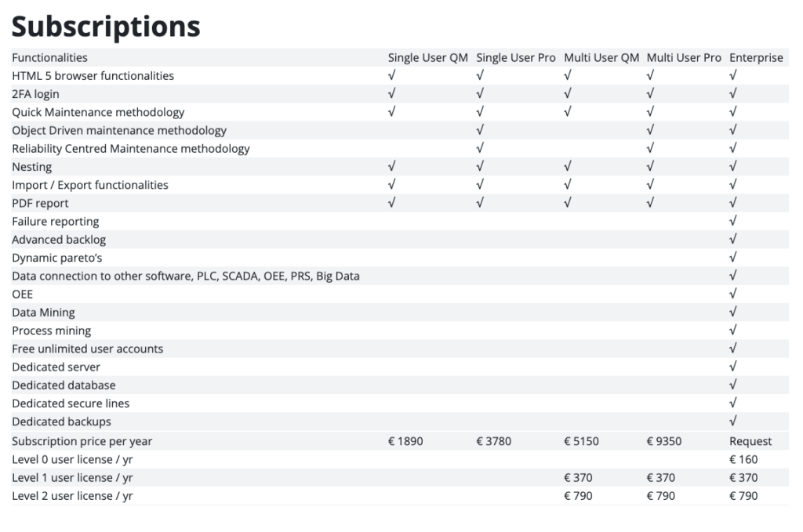Click the € 160 Level 0 license price
The image size is (803, 532).
743,459
